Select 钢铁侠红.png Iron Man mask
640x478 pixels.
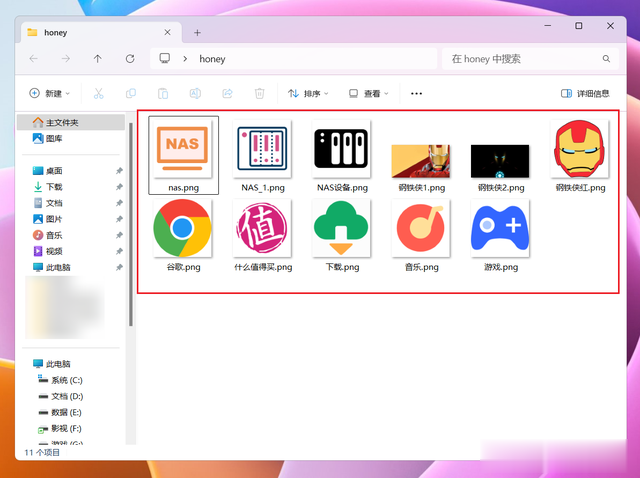(x=580, y=155)
